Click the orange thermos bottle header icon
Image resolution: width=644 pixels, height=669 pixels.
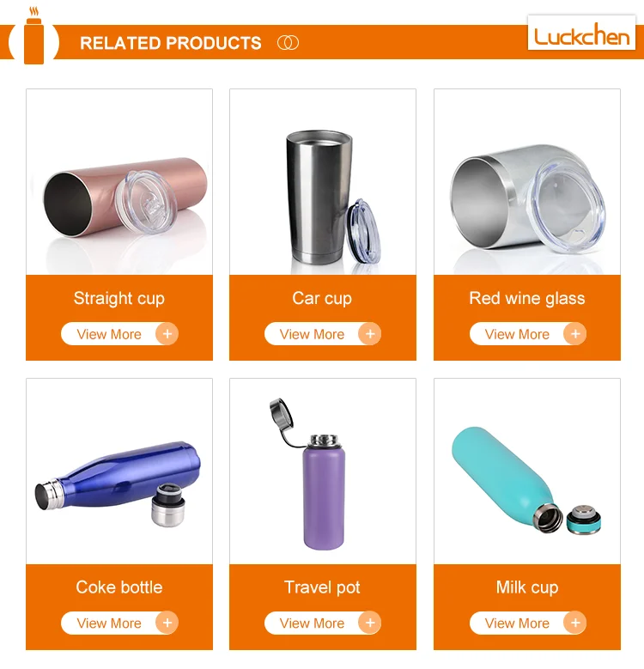pos(33,35)
